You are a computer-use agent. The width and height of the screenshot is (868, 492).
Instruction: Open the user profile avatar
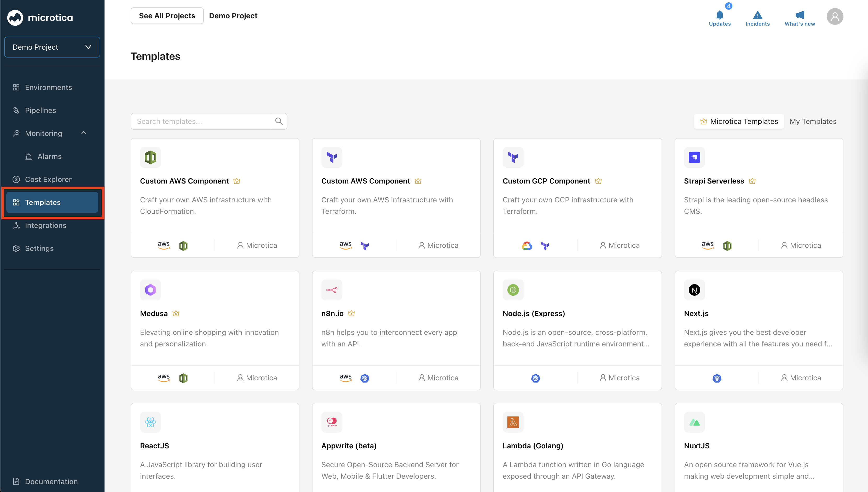coord(835,16)
